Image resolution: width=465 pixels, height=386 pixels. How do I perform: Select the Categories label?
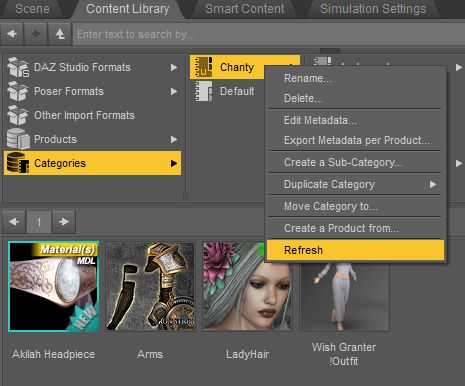tap(60, 163)
